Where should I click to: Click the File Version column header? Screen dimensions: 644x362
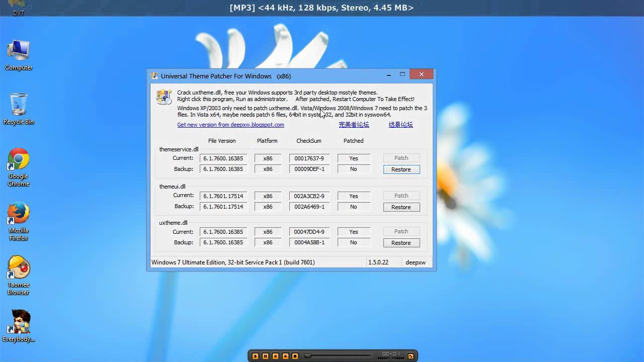(222, 141)
